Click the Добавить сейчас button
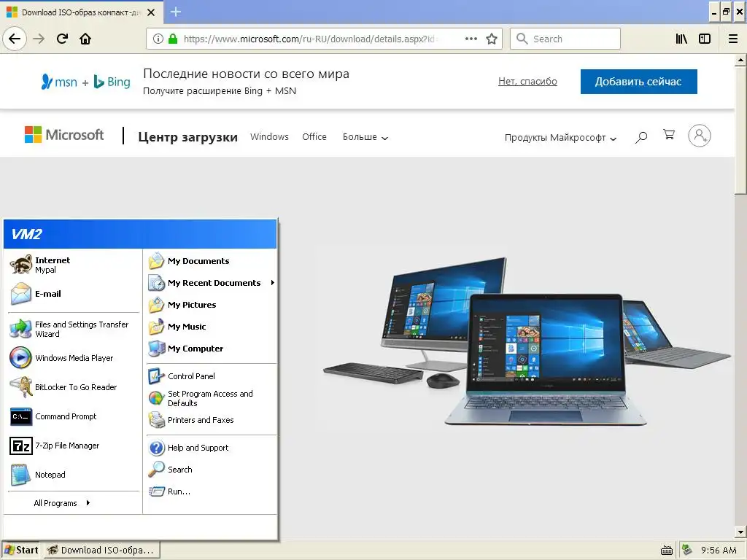The width and height of the screenshot is (747, 560). tap(638, 82)
